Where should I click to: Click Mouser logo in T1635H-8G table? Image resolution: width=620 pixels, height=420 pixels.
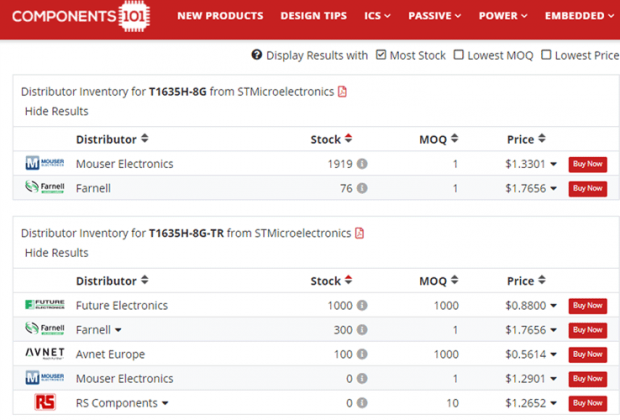pyautogui.click(x=45, y=163)
